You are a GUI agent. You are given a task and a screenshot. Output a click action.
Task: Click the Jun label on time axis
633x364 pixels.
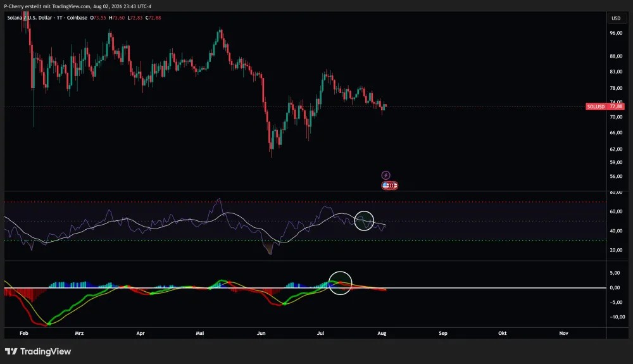[x=261, y=334]
